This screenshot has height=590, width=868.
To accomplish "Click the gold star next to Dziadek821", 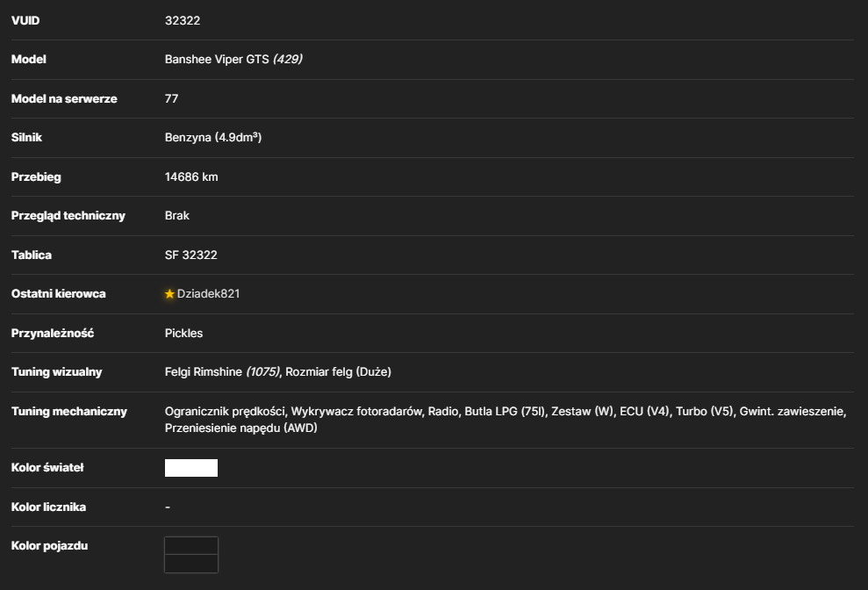I will pos(169,294).
